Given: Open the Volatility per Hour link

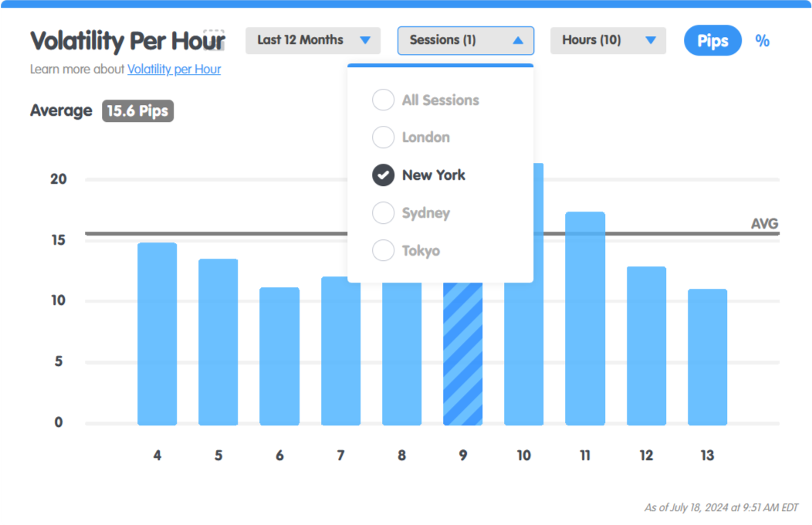Looking at the screenshot, I should (174, 69).
